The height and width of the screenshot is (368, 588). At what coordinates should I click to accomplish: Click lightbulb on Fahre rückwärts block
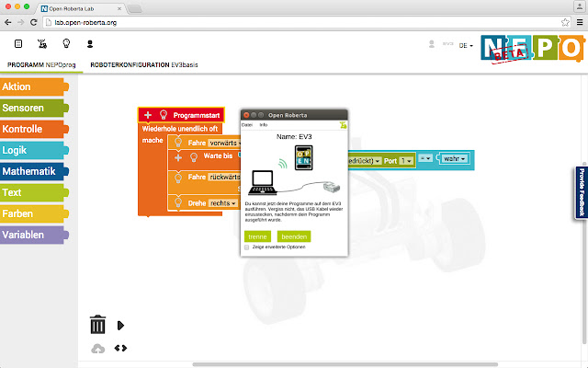pyautogui.click(x=178, y=177)
